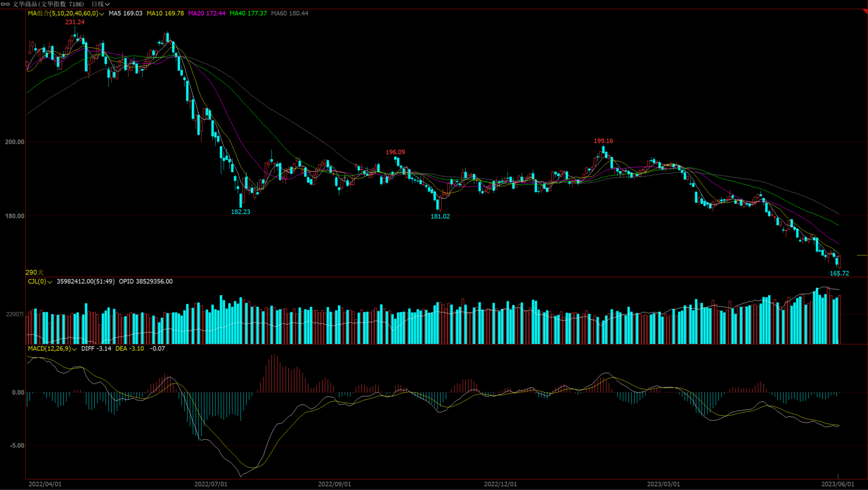Open the 日线 period dropdown
The image size is (868, 490).
point(101,4)
